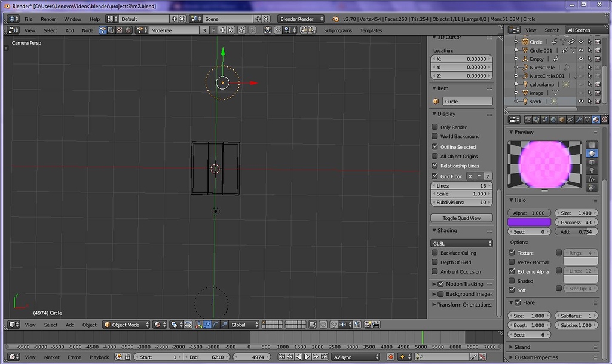Activate the Translate manipulator arrow icon
The height and width of the screenshot is (364, 612).
[x=206, y=325]
